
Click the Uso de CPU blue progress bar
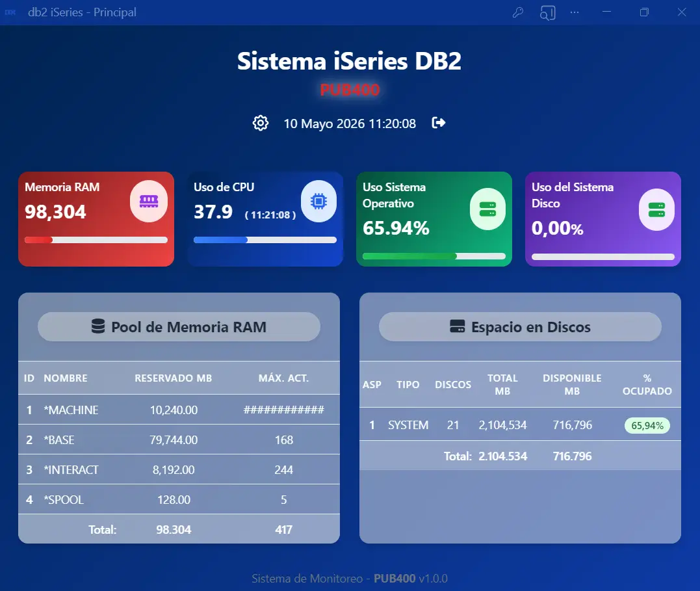265,240
